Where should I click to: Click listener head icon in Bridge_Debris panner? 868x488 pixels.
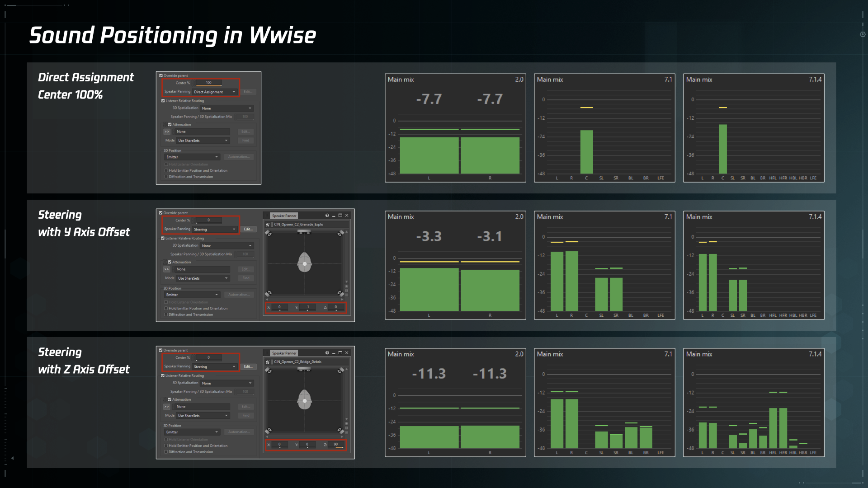coord(305,400)
